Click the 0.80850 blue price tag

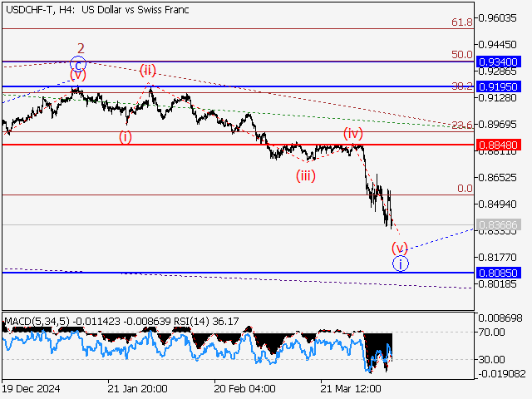pos(499,272)
